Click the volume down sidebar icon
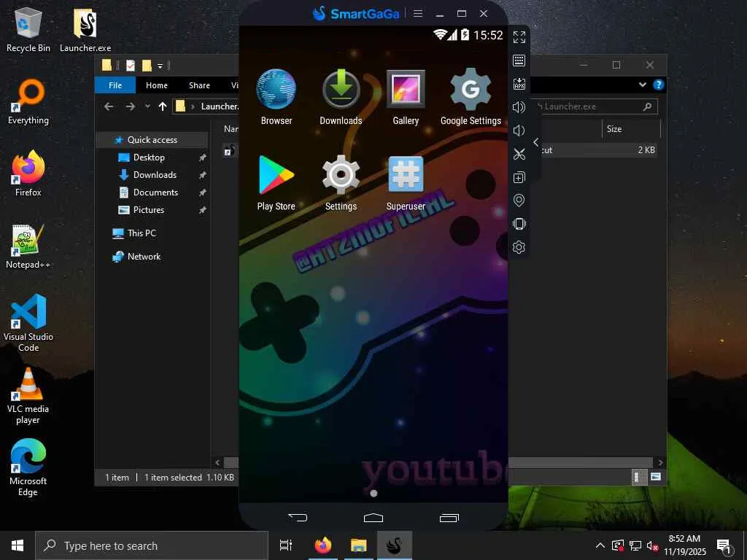This screenshot has width=747, height=560. click(519, 131)
